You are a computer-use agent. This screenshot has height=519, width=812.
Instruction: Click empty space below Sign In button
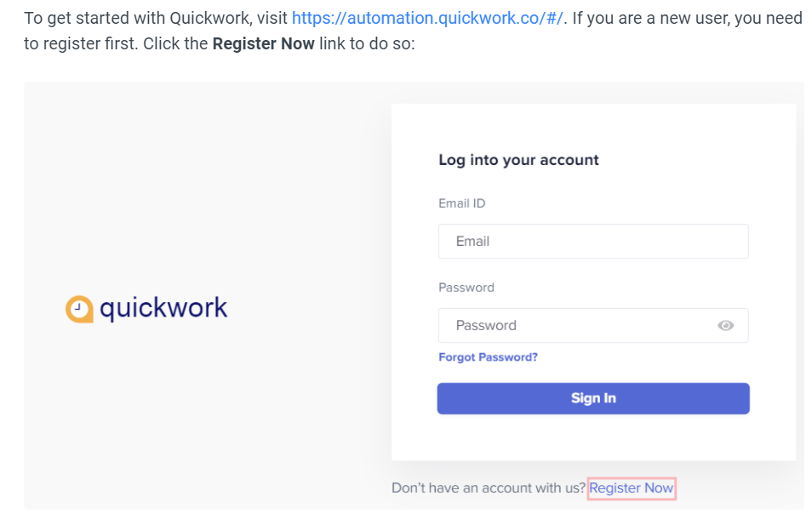(x=593, y=437)
